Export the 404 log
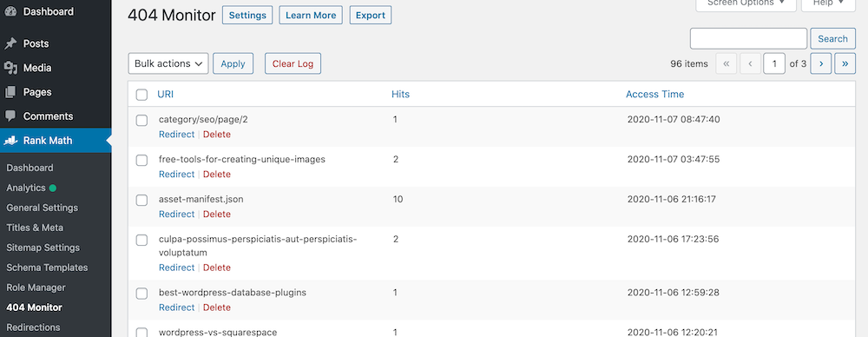 [x=371, y=16]
